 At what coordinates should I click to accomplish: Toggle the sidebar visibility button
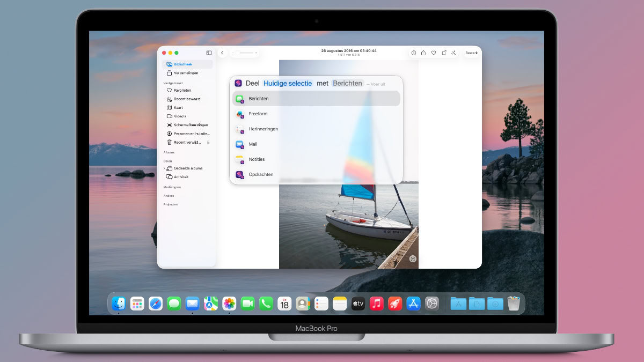(209, 53)
